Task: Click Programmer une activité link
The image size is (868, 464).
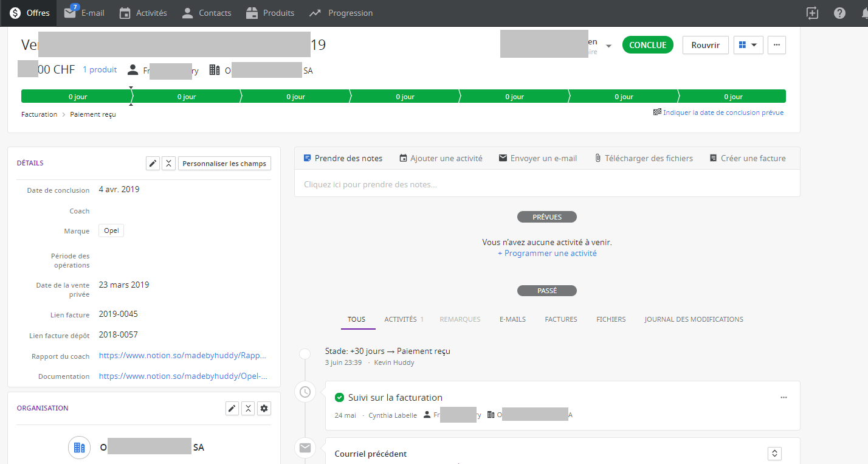Action: click(x=547, y=254)
